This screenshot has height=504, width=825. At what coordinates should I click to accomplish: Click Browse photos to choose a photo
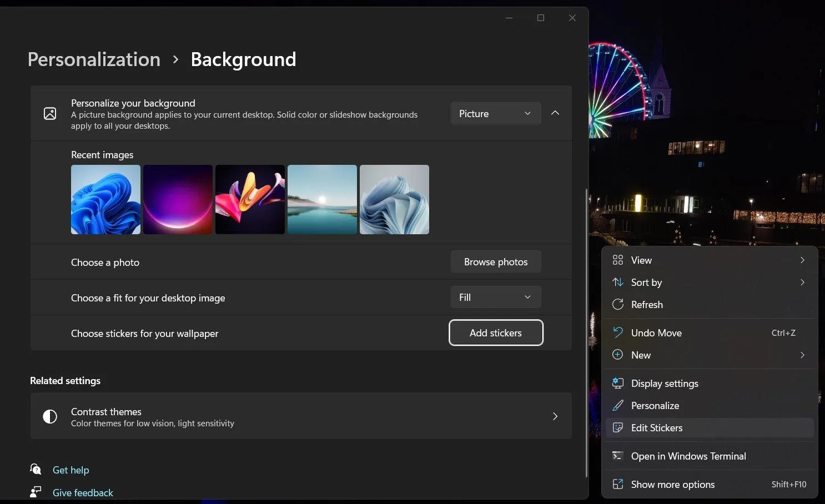(x=495, y=261)
